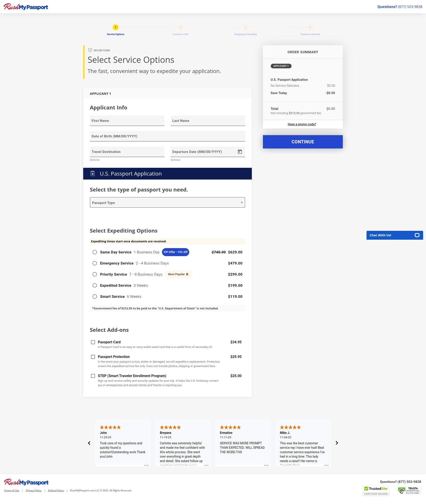Click the Most Popular badge
Viewport: 426px width, 504px height.
tap(178, 274)
